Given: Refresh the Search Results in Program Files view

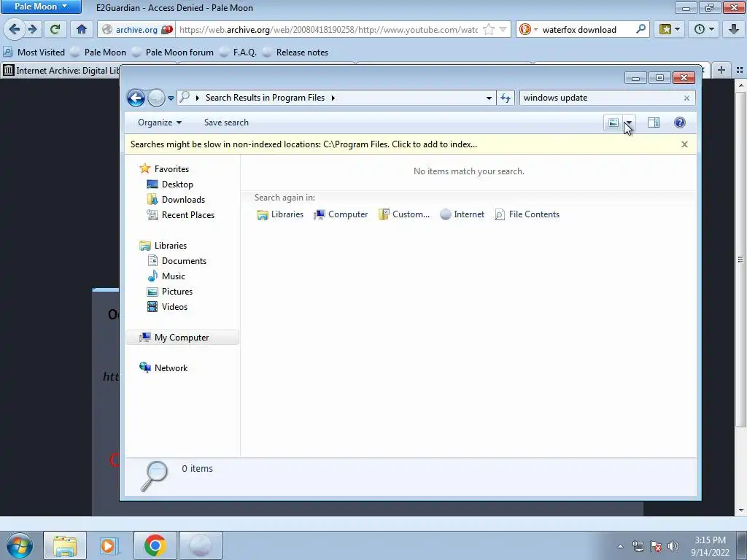Looking at the screenshot, I should pos(506,98).
